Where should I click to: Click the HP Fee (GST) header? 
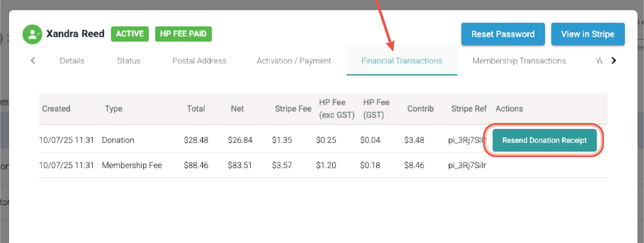[x=376, y=109]
